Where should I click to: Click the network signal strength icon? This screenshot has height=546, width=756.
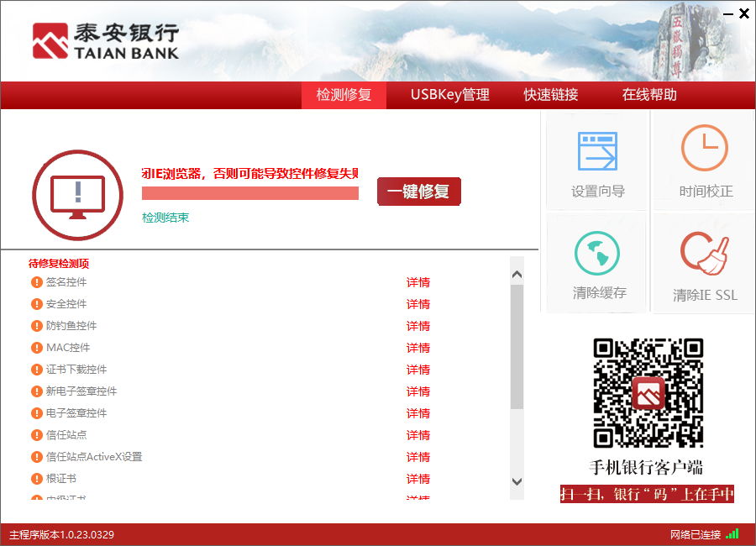point(732,534)
